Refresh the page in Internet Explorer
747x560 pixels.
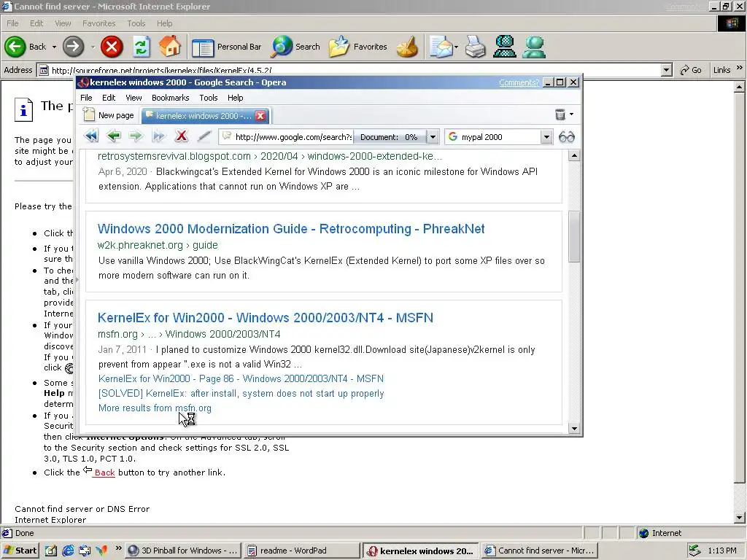click(x=141, y=47)
